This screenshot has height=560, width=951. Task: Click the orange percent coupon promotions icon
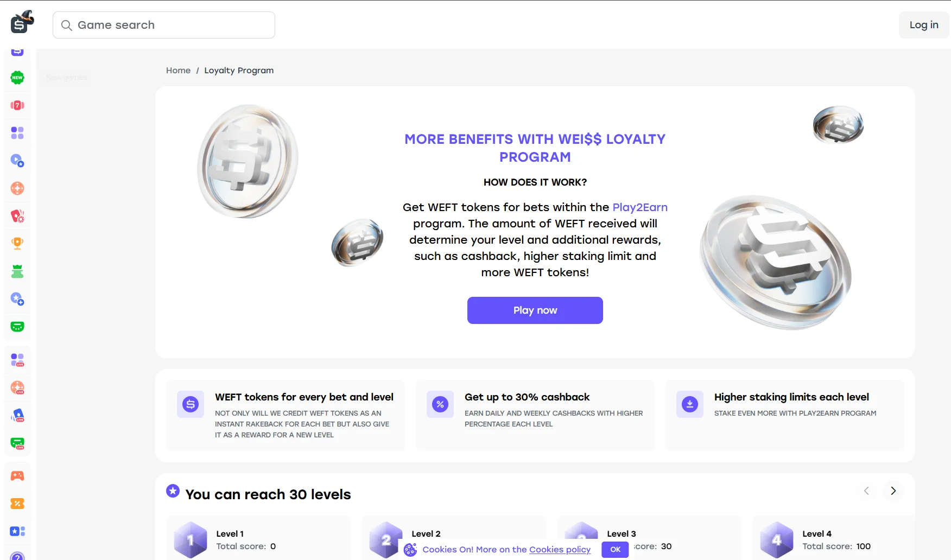coord(17,504)
